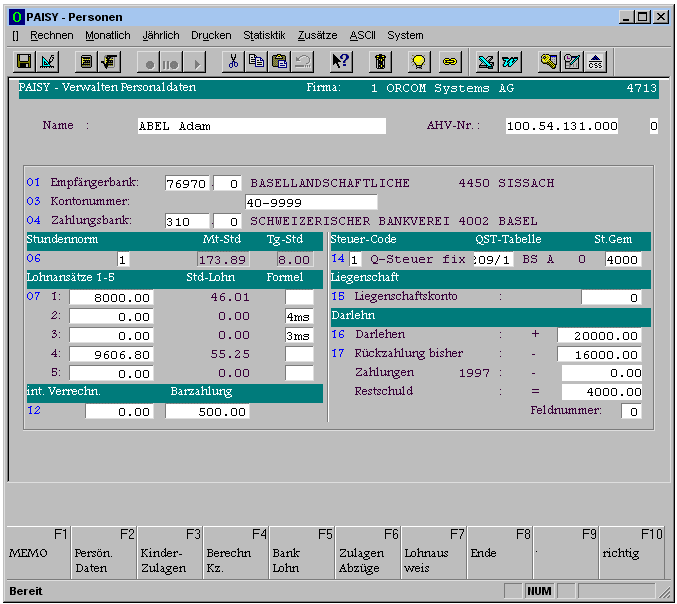Click the Excel export icon
Image resolution: width=677 pixels, height=604 pixels.
487,62
